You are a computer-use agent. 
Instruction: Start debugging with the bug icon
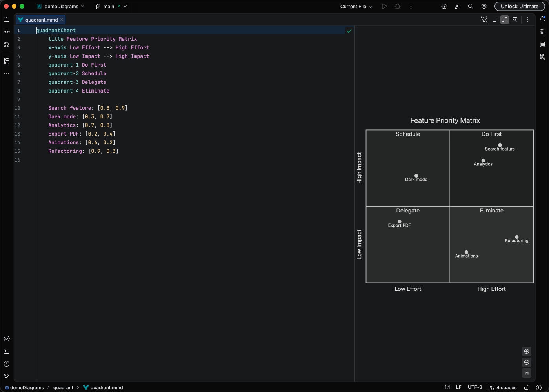pyautogui.click(x=397, y=6)
